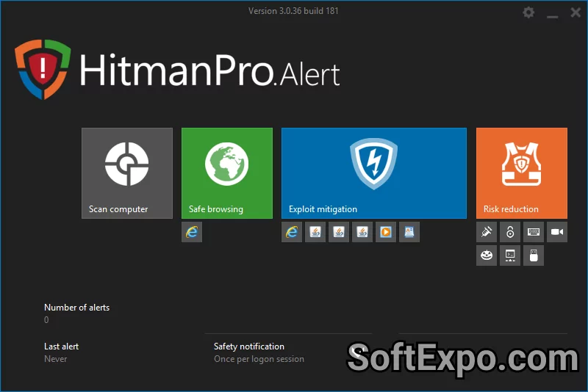Image resolution: width=588 pixels, height=392 pixels.
Task: Click the webcam notifier camera icon
Action: 557,232
